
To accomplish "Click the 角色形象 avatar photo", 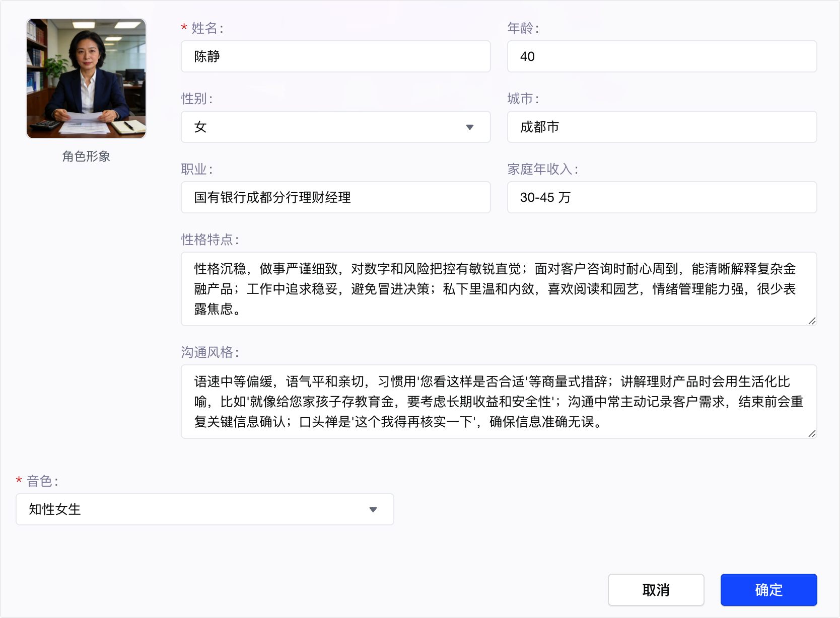I will (86, 79).
